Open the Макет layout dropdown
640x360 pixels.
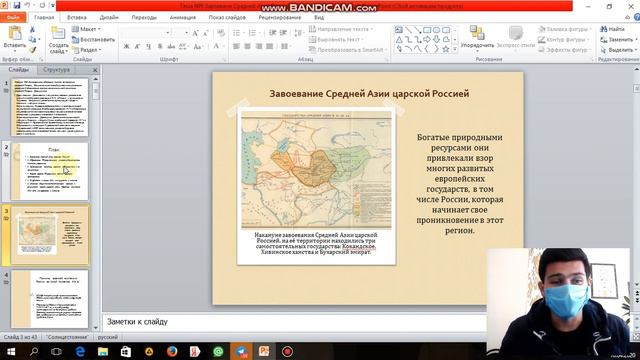click(x=86, y=29)
